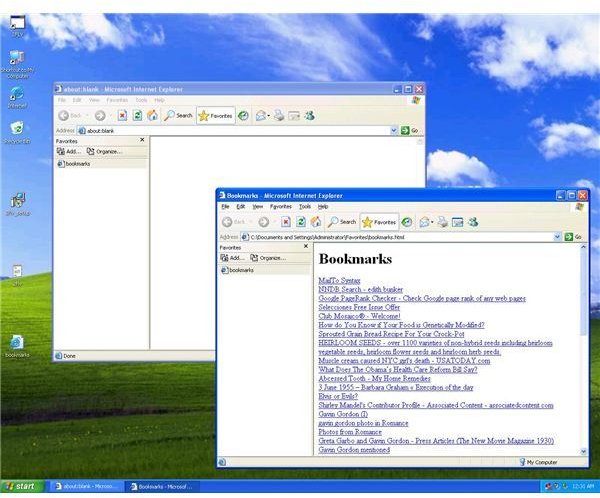Click Edit icon in Bookmarks window toolbar
This screenshot has width=600, height=498.
[x=457, y=222]
